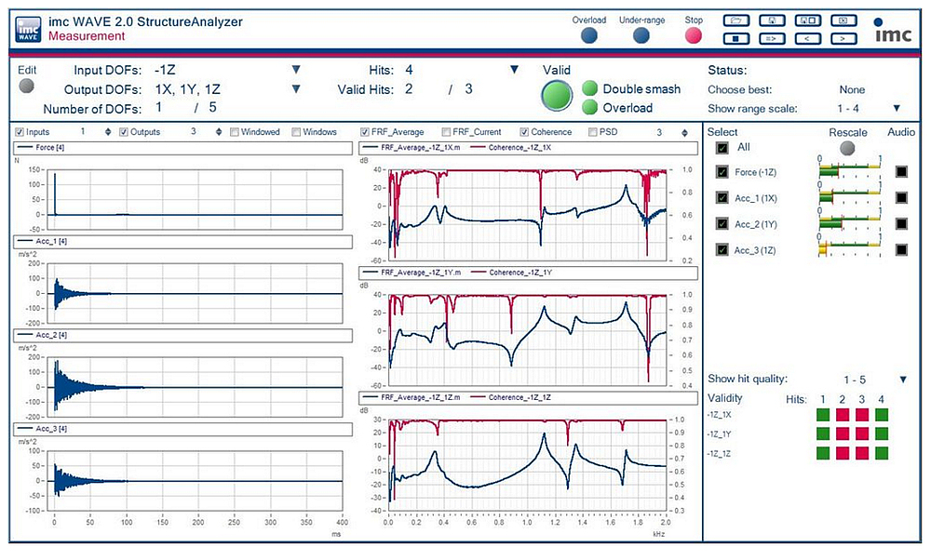931x560 pixels.
Task: Click the Acc_2 (1Y) range level meter
Action: tap(850, 222)
